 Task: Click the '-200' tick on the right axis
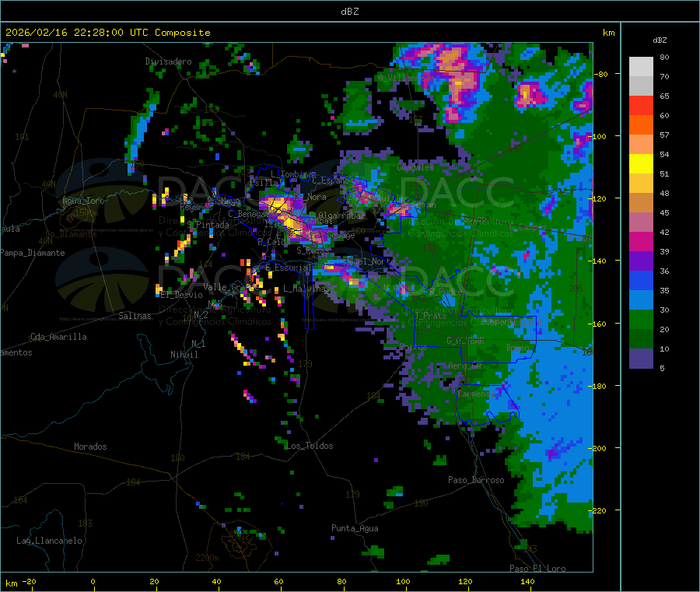coord(599,448)
